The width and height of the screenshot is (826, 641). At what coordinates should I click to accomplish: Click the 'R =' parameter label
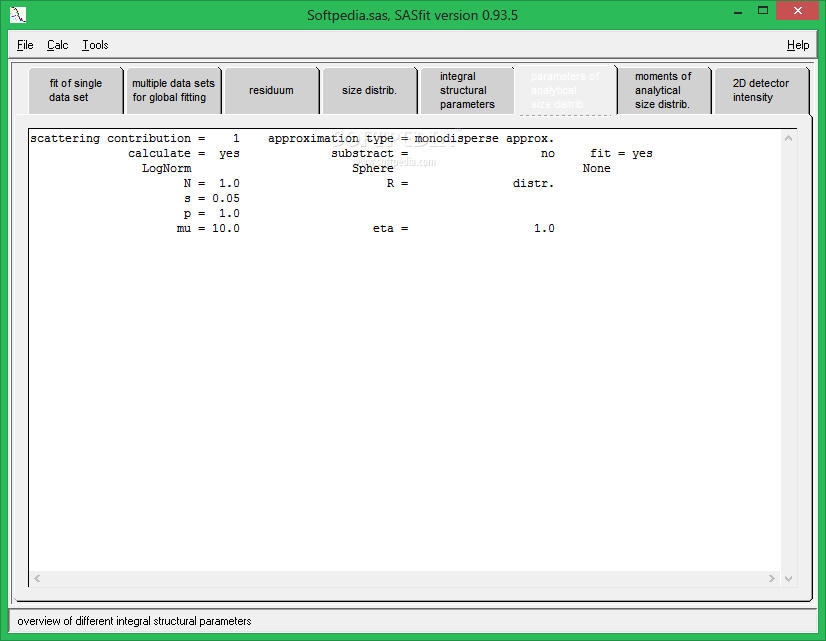(397, 183)
